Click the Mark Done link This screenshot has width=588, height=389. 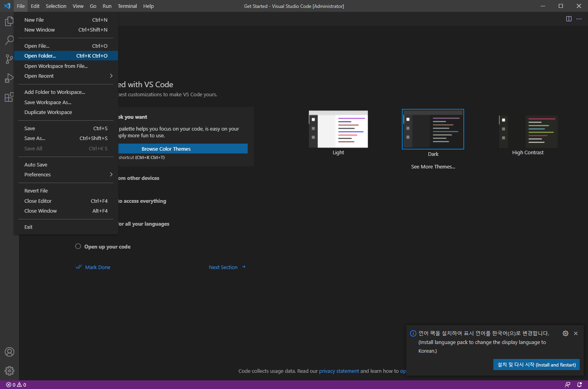click(x=93, y=267)
